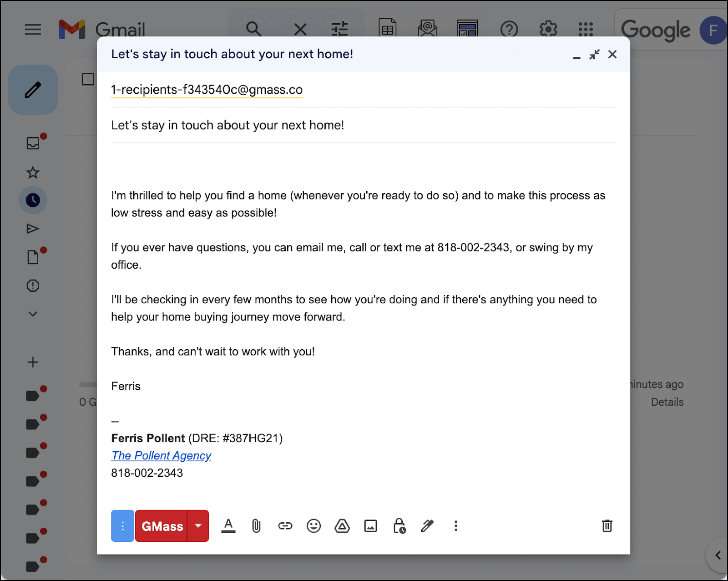Exit full screen compose window
This screenshot has width=728, height=581.
tap(594, 55)
